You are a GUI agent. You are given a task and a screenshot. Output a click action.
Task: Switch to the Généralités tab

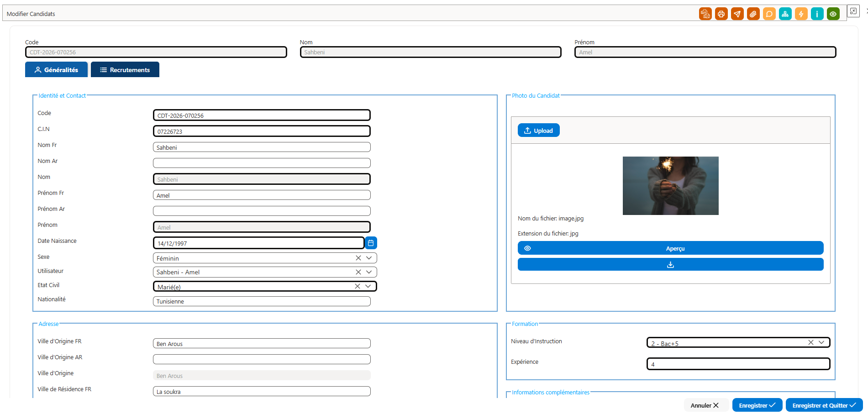click(x=56, y=69)
